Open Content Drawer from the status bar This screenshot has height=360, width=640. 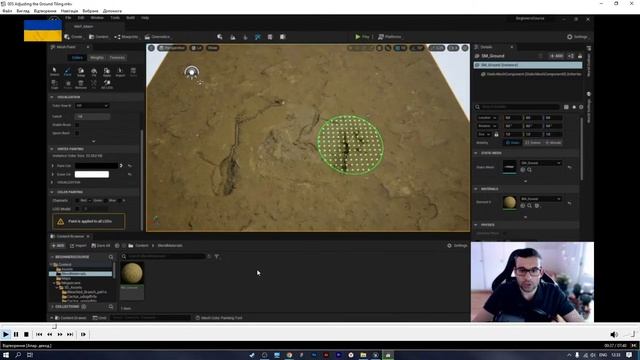tap(70, 318)
